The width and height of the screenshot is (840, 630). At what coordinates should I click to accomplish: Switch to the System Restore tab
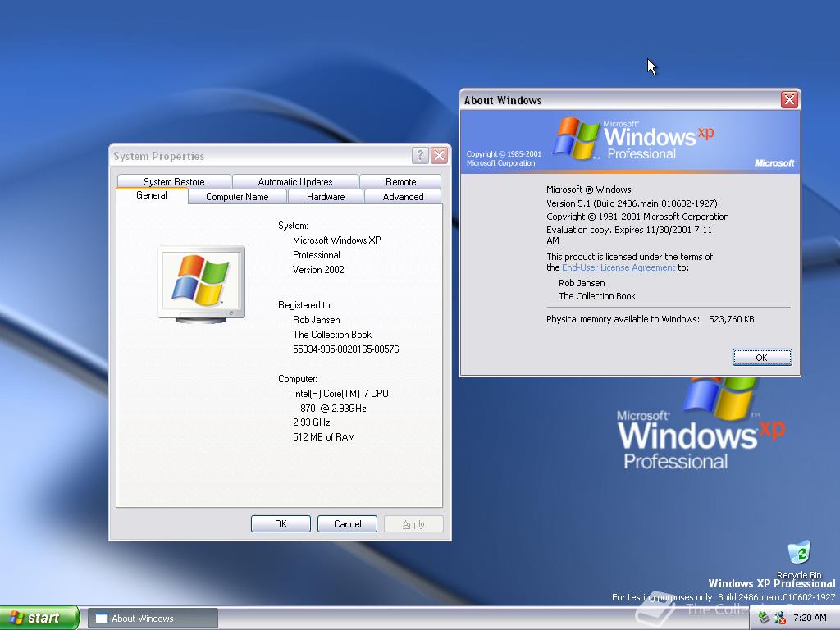coord(174,181)
